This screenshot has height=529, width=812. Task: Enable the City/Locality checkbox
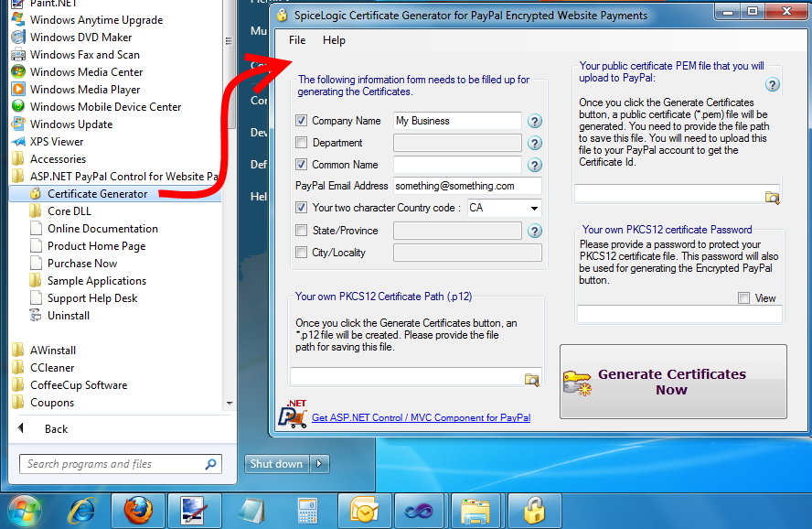[x=301, y=253]
